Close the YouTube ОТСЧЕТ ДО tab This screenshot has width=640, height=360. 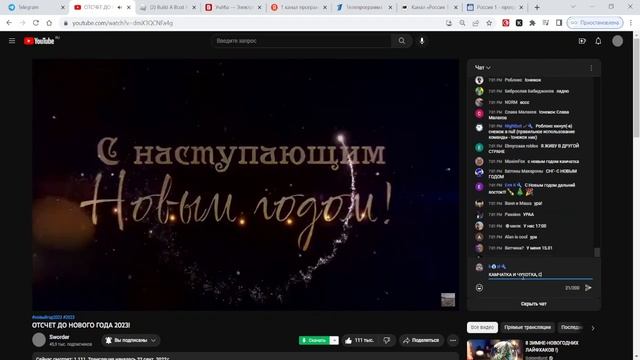pos(129,7)
